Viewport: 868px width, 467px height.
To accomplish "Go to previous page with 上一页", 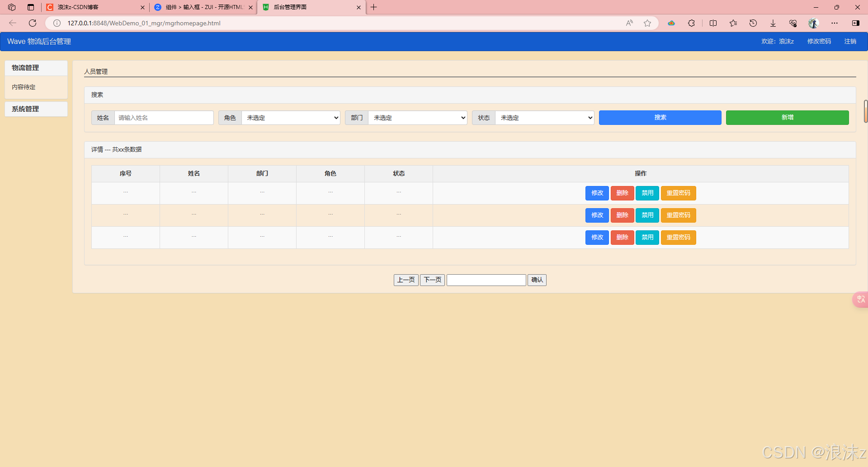I will click(406, 280).
